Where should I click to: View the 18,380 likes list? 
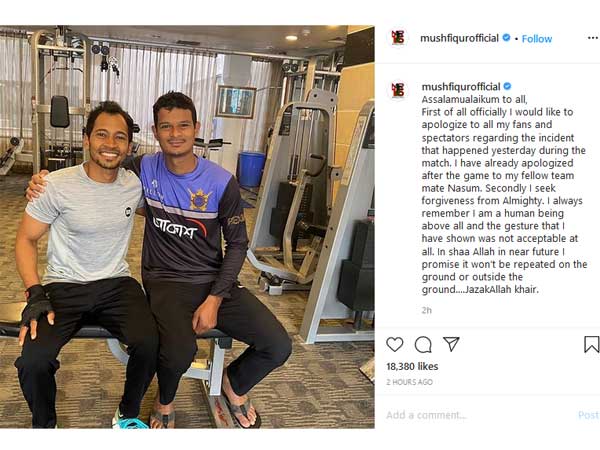coord(412,367)
